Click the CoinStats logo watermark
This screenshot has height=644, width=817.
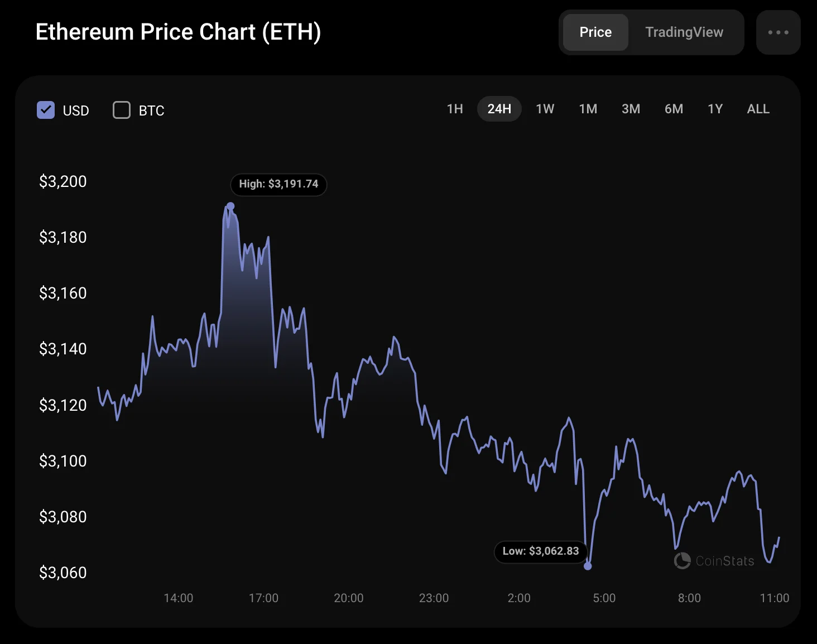pyautogui.click(x=714, y=561)
